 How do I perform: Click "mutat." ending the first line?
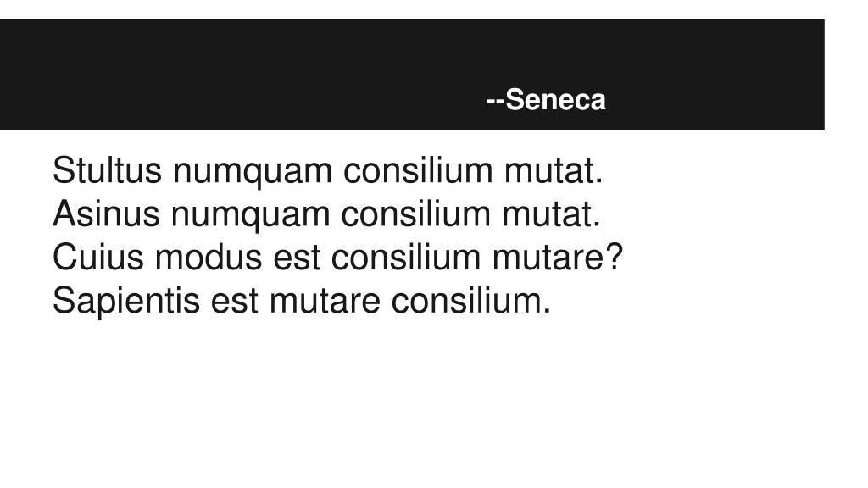coord(553,169)
